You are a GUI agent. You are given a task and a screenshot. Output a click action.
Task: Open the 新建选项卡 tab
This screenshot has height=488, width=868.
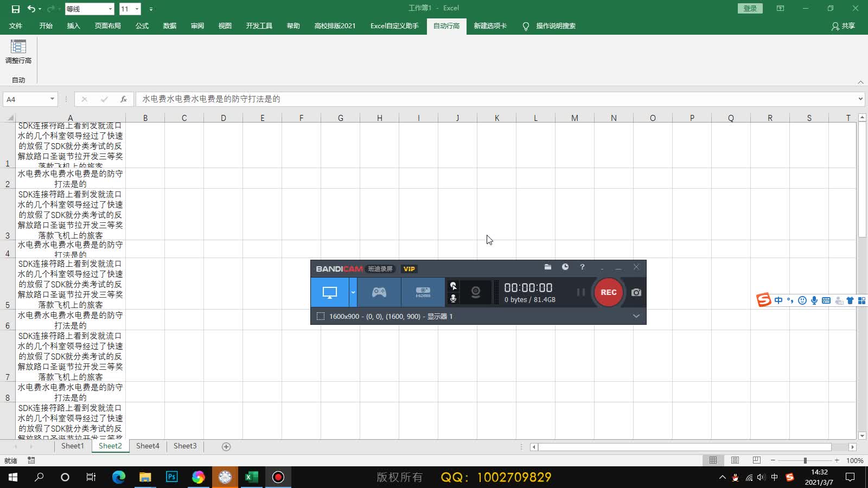pyautogui.click(x=490, y=26)
